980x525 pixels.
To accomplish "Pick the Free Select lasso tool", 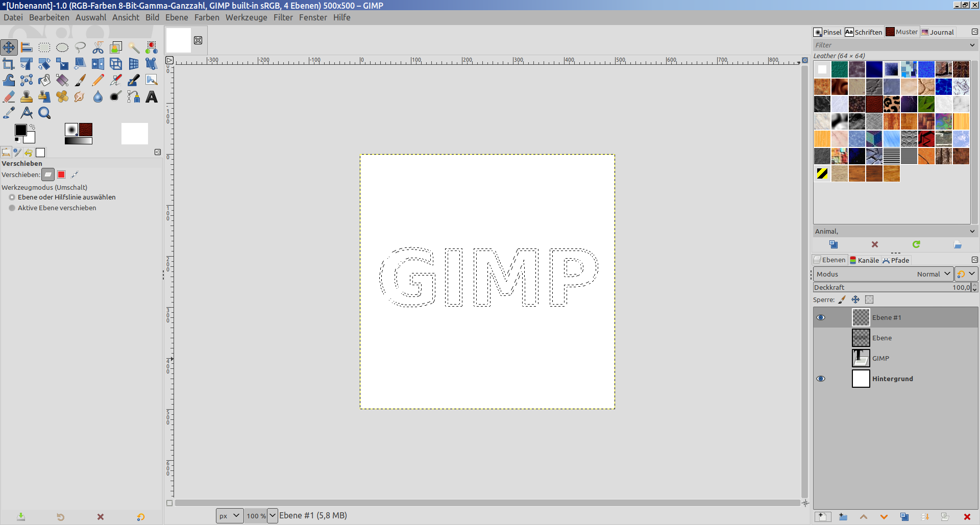I will click(80, 47).
